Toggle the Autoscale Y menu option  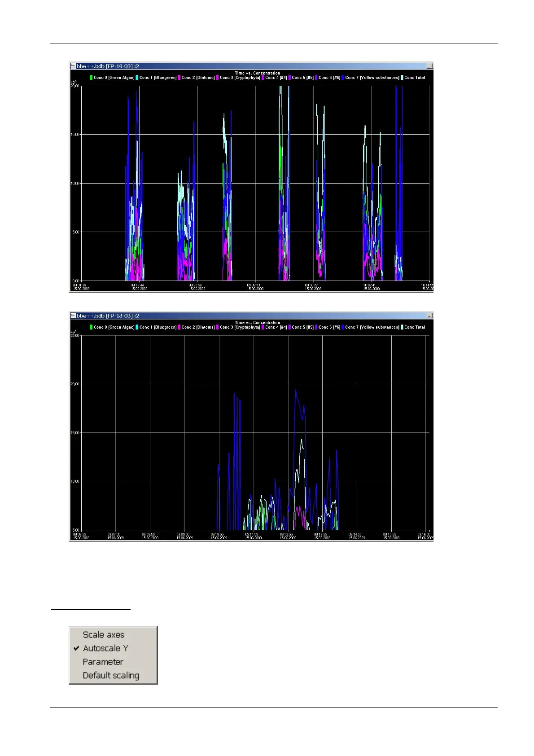click(x=113, y=648)
